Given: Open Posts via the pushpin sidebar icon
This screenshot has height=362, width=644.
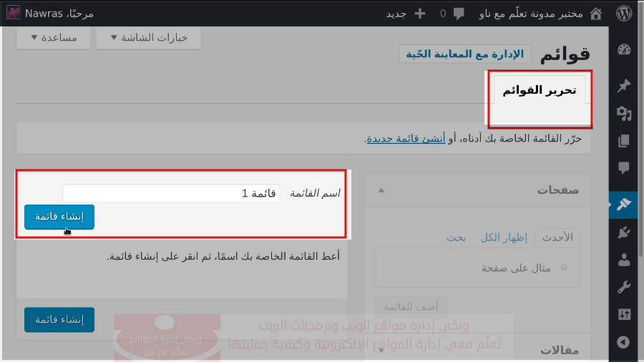Looking at the screenshot, I should [x=623, y=86].
